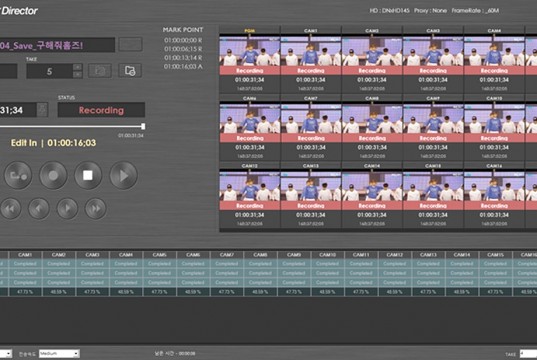Click the first Completed cell under CAM3
This screenshot has width=537, height=360.
pyautogui.click(x=92, y=264)
